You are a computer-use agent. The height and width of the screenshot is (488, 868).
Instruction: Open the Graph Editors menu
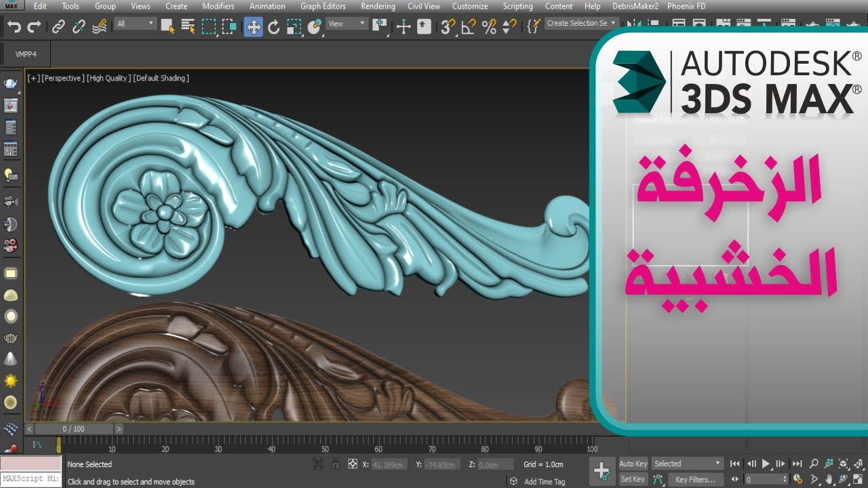pyautogui.click(x=324, y=6)
